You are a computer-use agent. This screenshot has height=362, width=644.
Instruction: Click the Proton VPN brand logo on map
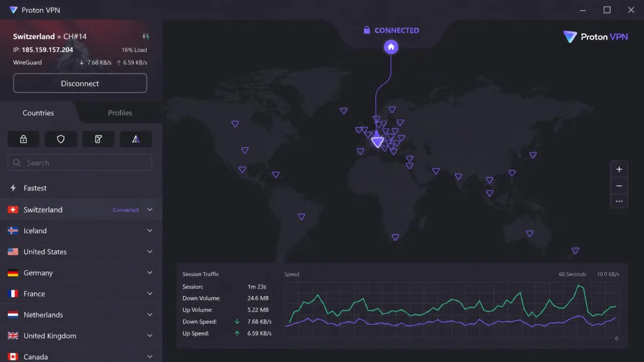[595, 37]
